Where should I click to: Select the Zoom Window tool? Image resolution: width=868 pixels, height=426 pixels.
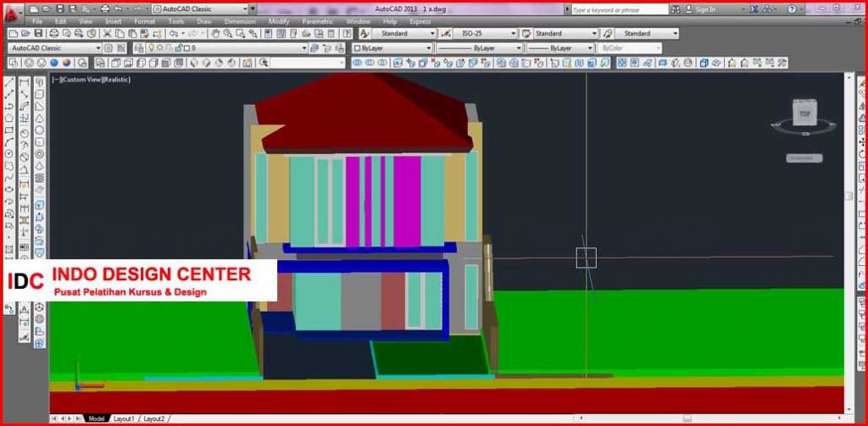point(240,34)
